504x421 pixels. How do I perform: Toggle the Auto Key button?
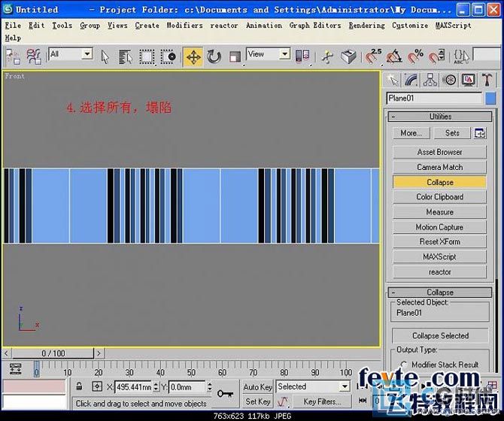tap(258, 387)
